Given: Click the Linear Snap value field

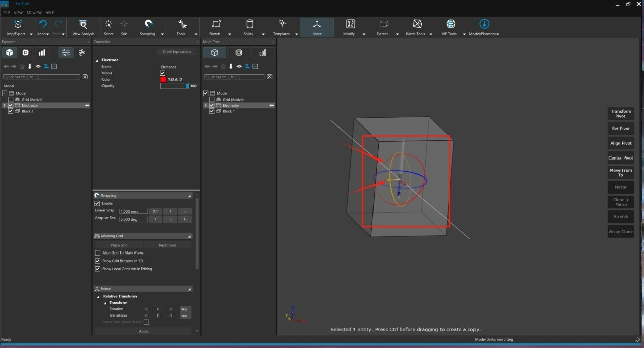Looking at the screenshot, I should [x=133, y=211].
